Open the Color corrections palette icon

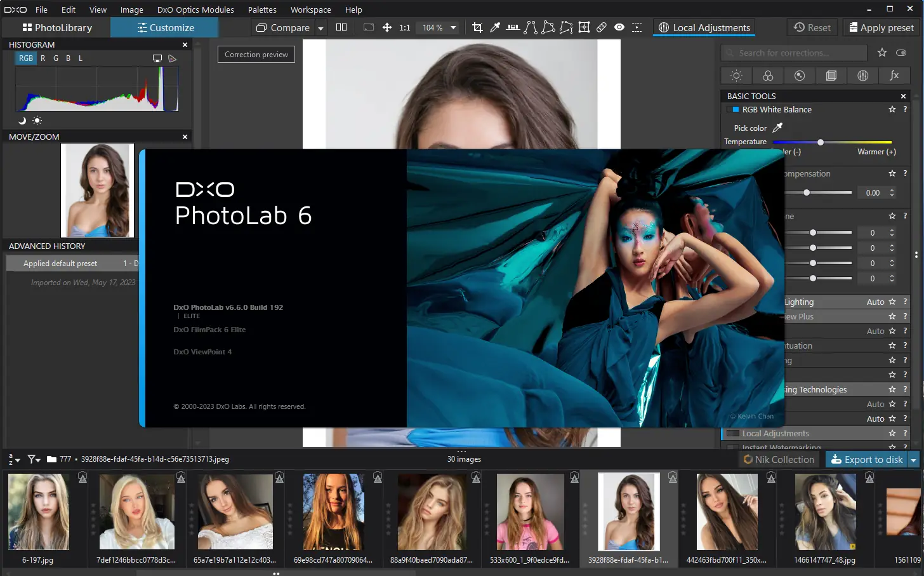coord(768,76)
